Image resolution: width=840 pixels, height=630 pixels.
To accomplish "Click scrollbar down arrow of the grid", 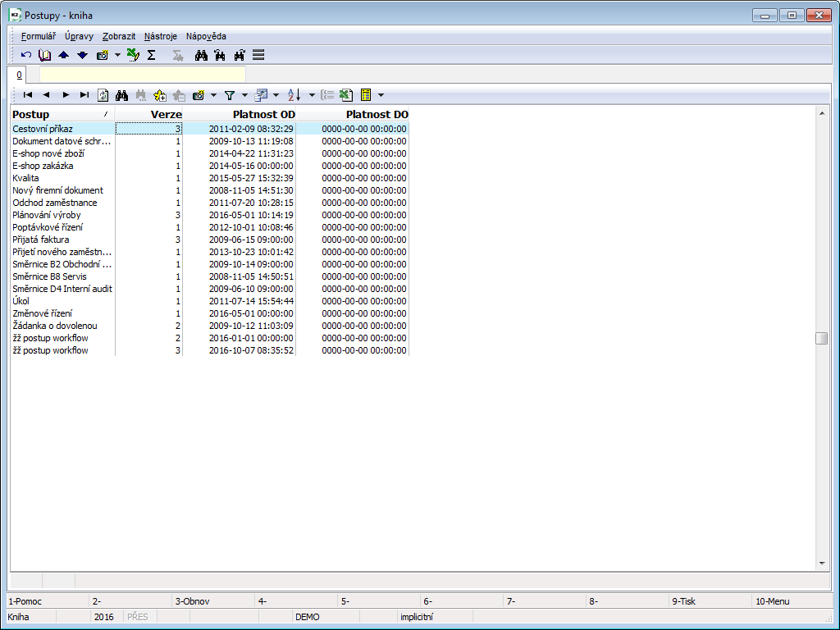I will click(x=822, y=564).
